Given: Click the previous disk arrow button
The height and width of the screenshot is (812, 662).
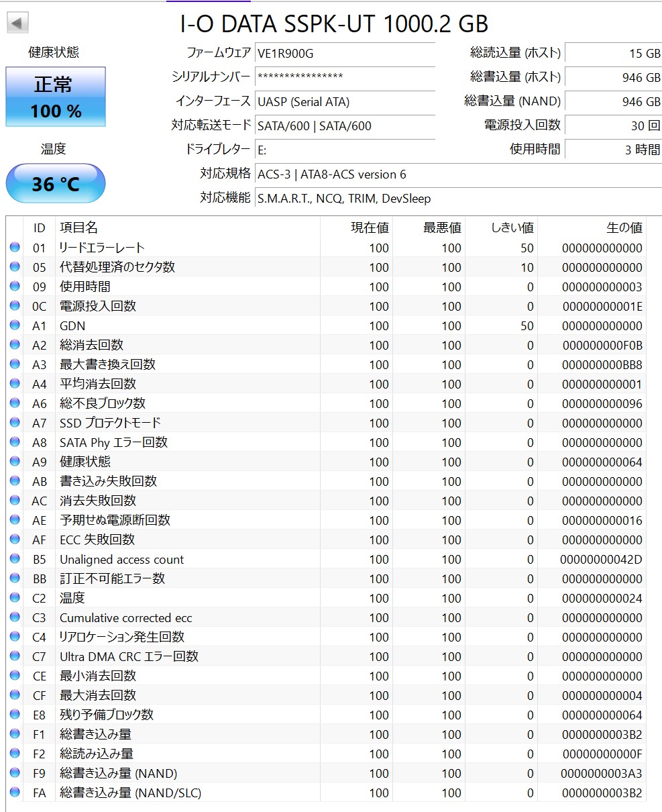Looking at the screenshot, I should 17,23.
